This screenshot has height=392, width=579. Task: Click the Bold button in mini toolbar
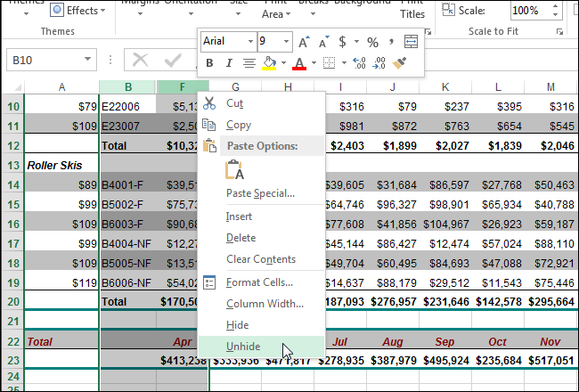pyautogui.click(x=210, y=63)
